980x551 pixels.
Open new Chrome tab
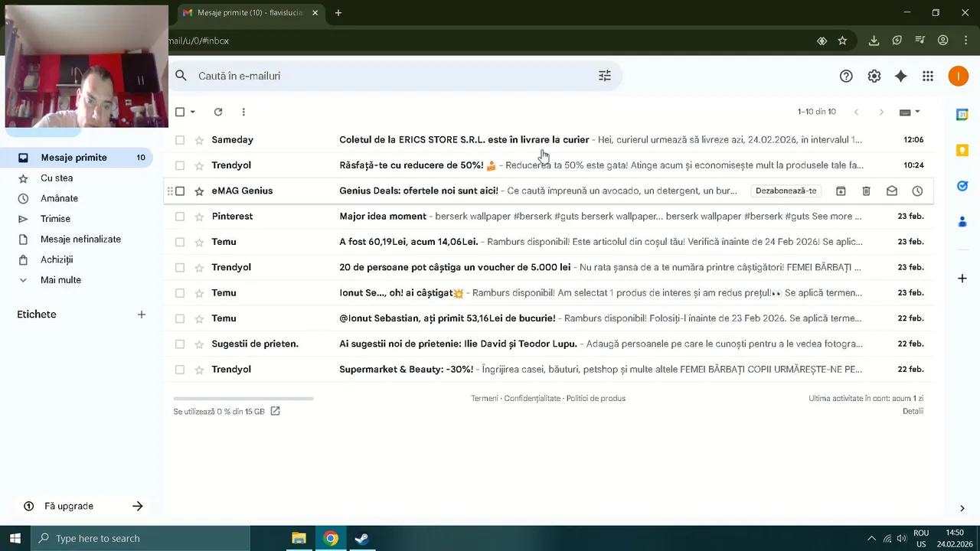[x=338, y=13]
